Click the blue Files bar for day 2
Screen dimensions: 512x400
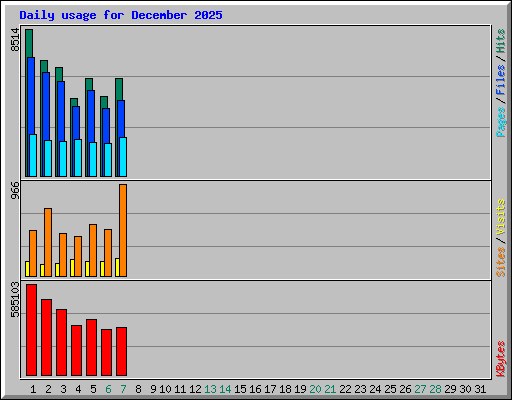click(46, 106)
